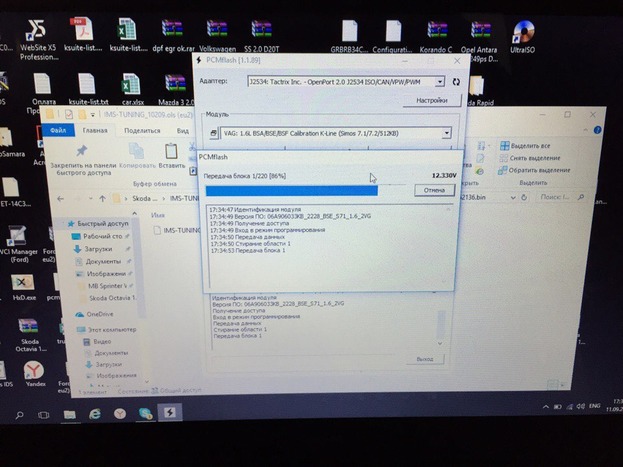Click the refresh adapter icon in PCMflash
The width and height of the screenshot is (623, 467).
click(456, 82)
